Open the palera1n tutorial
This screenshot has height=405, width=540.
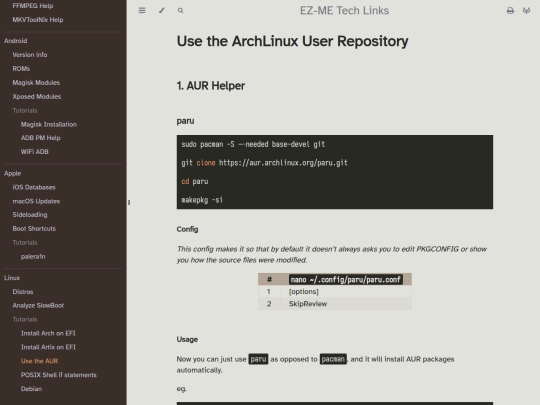[x=33, y=257]
